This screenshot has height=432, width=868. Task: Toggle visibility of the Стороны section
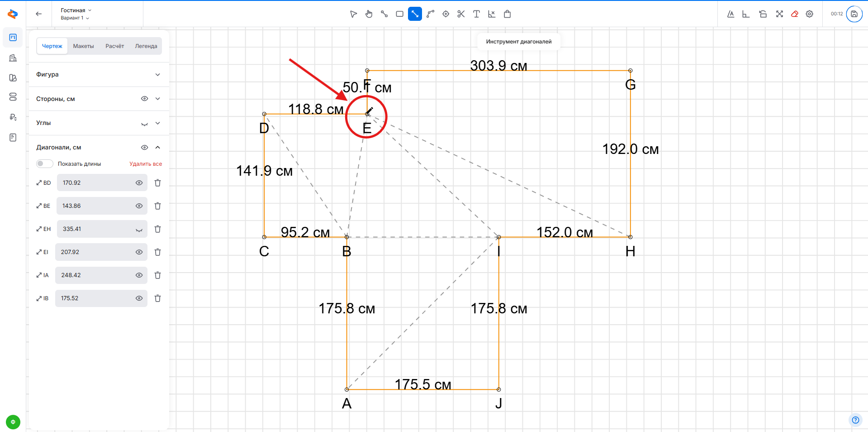coord(144,99)
